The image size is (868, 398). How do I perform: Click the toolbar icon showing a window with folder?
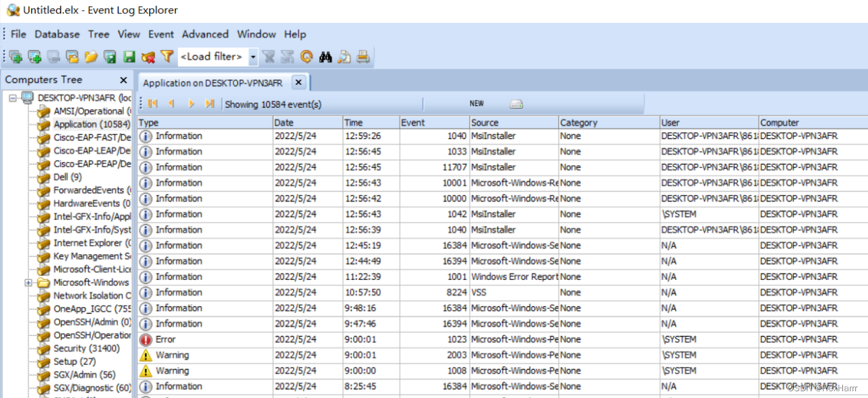(x=72, y=57)
